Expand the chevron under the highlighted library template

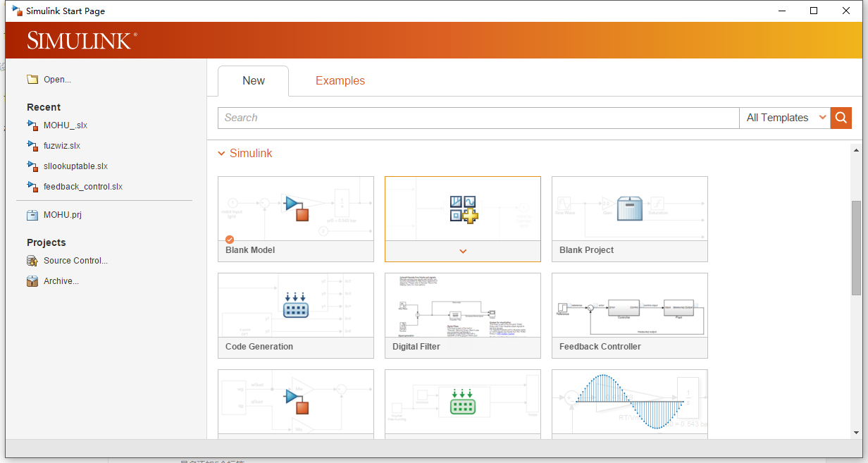463,251
